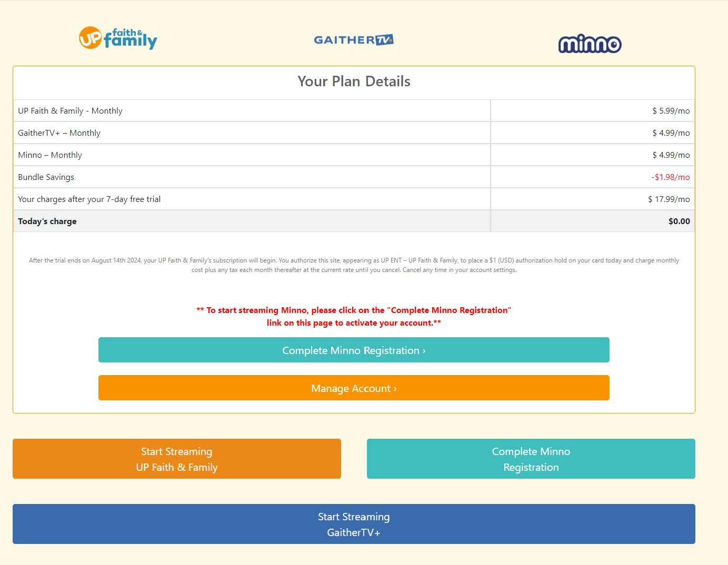Click the $5.99/mo price
This screenshot has width=728, height=565.
[x=671, y=111]
